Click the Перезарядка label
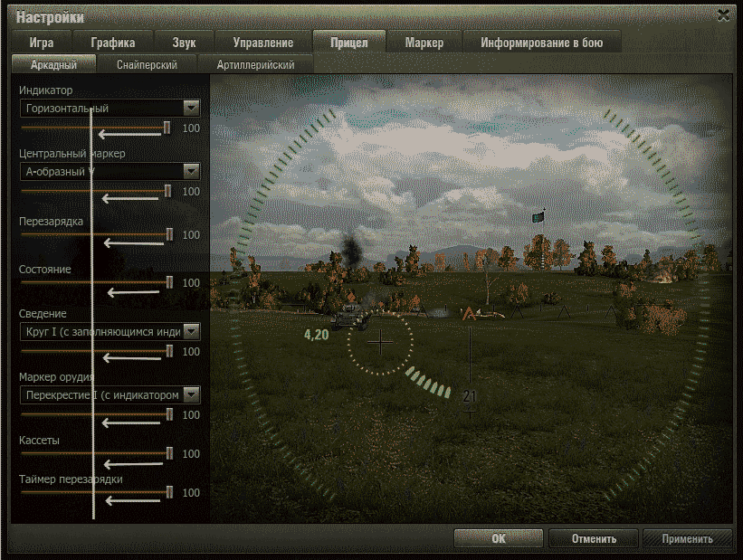This screenshot has width=743, height=560. [x=51, y=222]
